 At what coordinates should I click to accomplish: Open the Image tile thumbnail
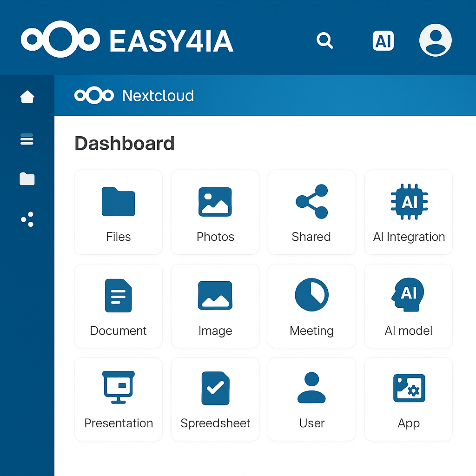(x=215, y=294)
